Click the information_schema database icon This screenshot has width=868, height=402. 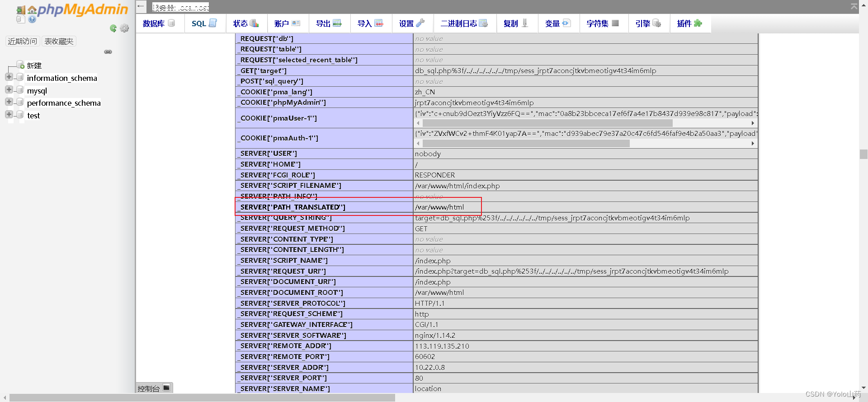20,78
